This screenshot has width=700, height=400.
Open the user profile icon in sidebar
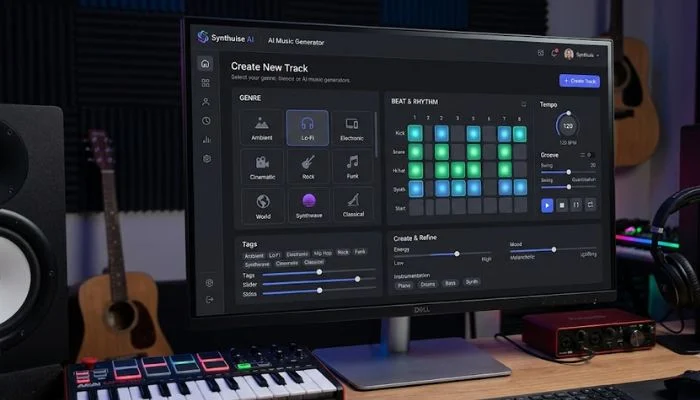(x=206, y=102)
